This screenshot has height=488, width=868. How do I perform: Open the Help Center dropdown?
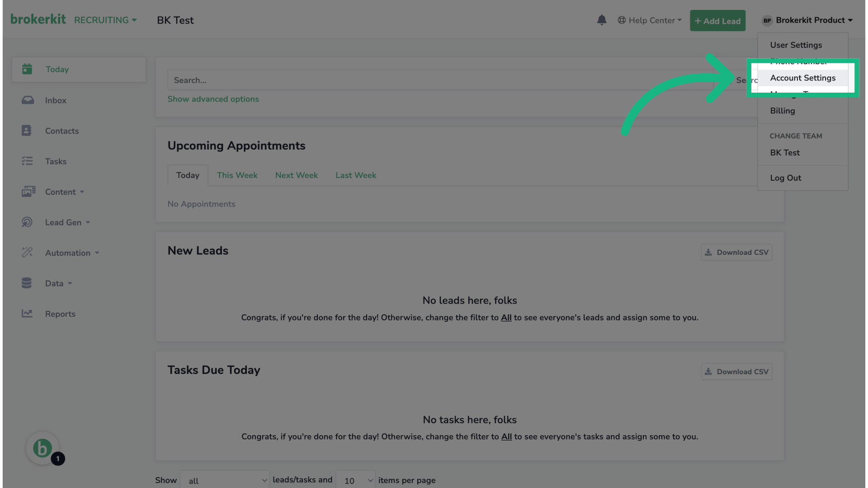pos(650,20)
